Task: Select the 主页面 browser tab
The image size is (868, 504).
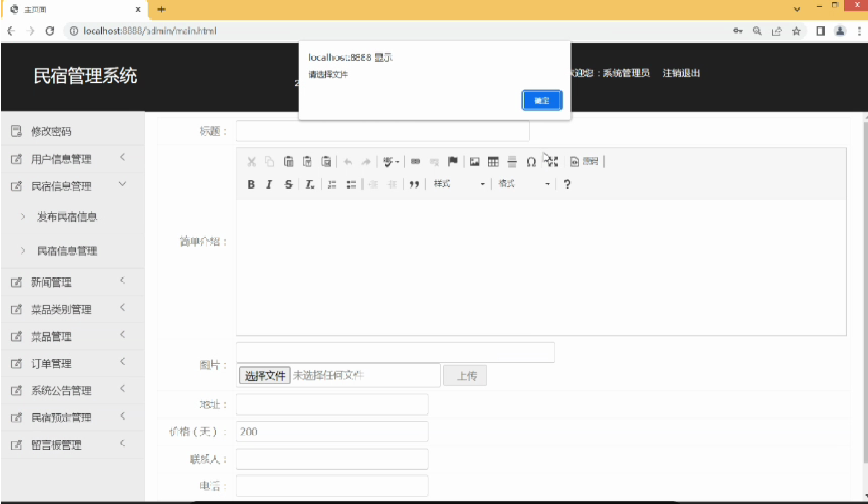Action: pyautogui.click(x=74, y=10)
